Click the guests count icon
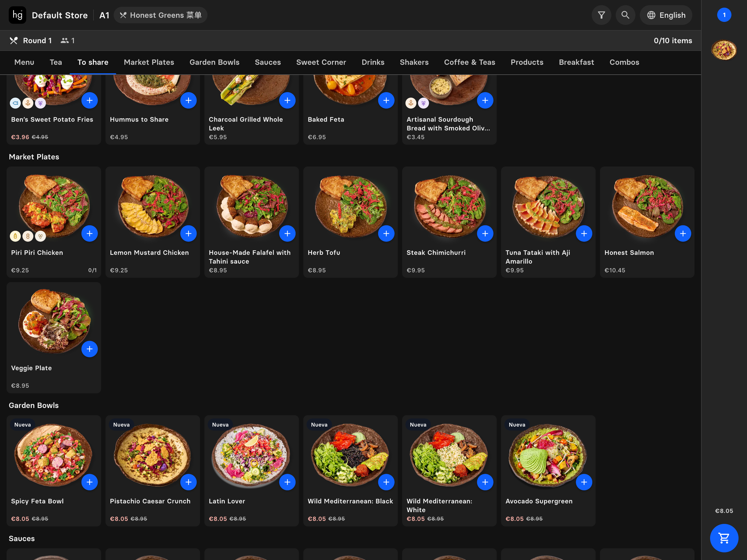The height and width of the screenshot is (560, 747). click(x=65, y=40)
